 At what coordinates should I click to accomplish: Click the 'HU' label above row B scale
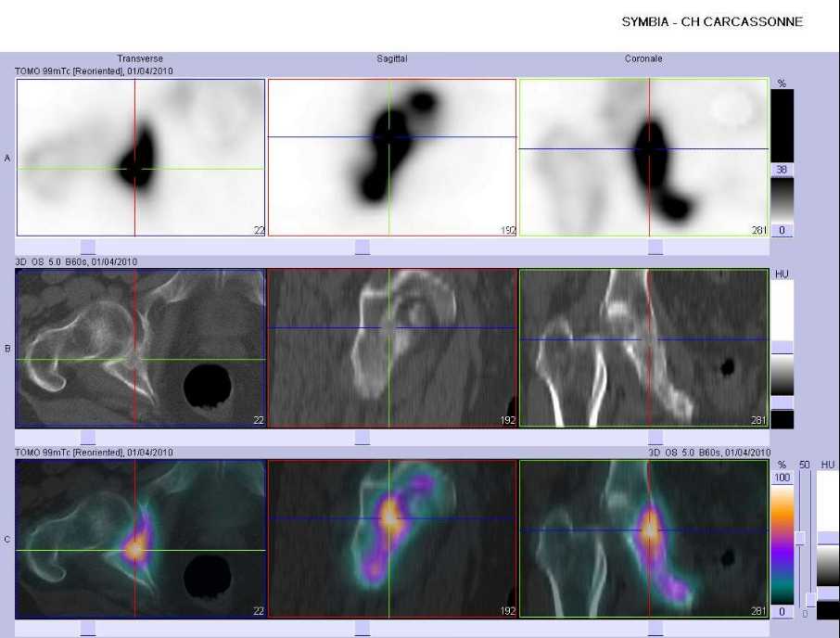782,274
